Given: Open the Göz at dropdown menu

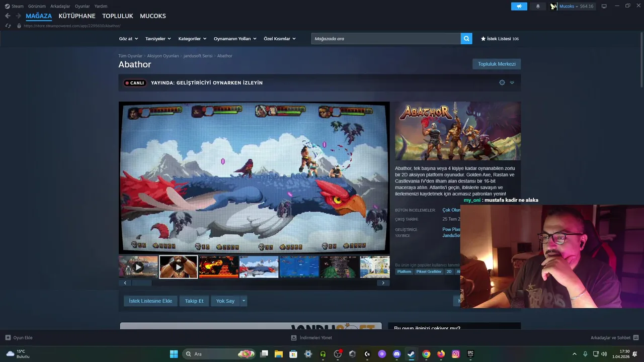Looking at the screenshot, I should (x=128, y=39).
